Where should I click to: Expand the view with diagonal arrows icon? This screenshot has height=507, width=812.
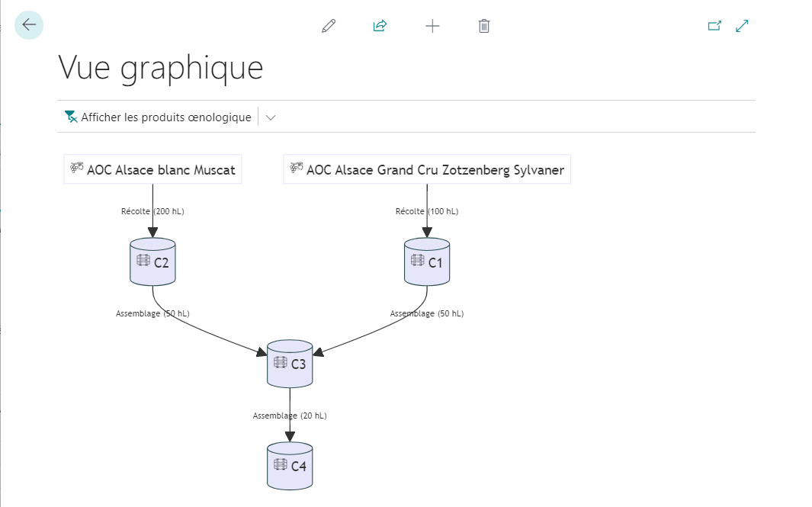pos(742,26)
